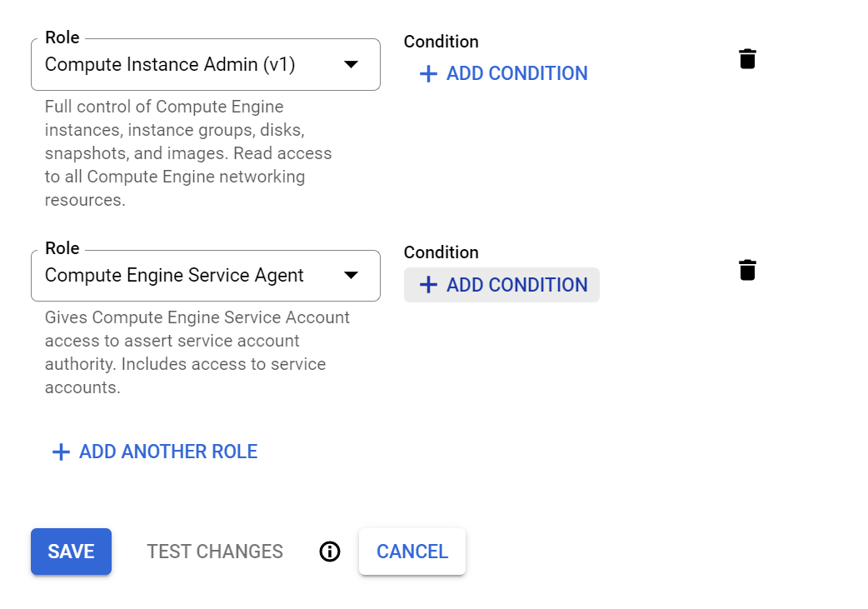Save the role changes
The height and width of the screenshot is (609, 868).
[72, 552]
